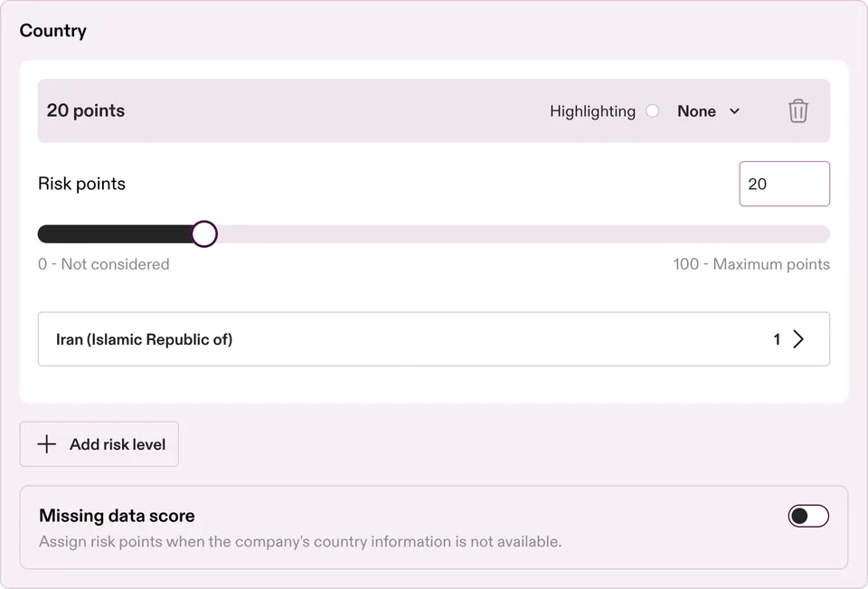
Task: Delete the 20 points risk level
Action: (x=797, y=110)
